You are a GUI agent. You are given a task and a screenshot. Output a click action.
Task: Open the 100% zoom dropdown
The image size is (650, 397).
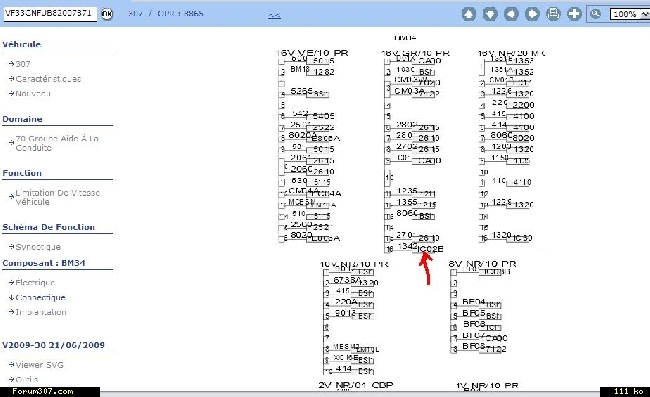pyautogui.click(x=630, y=14)
